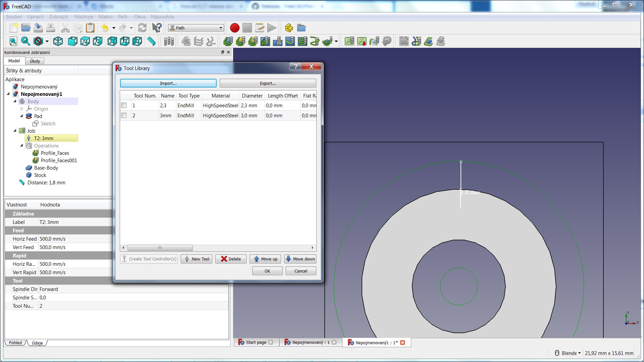This screenshot has height=362, width=644.
Task: Open the Path workbench selector dropdown
Action: pyautogui.click(x=196, y=28)
